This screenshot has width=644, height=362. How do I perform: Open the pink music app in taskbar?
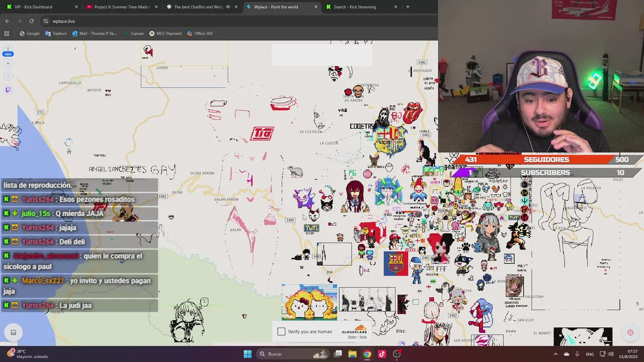(x=382, y=354)
